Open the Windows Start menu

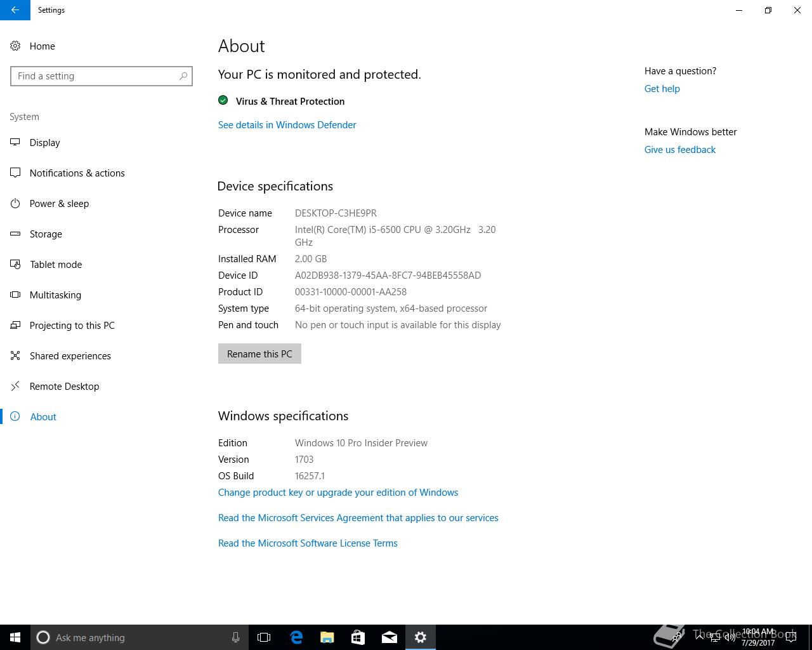(15, 637)
